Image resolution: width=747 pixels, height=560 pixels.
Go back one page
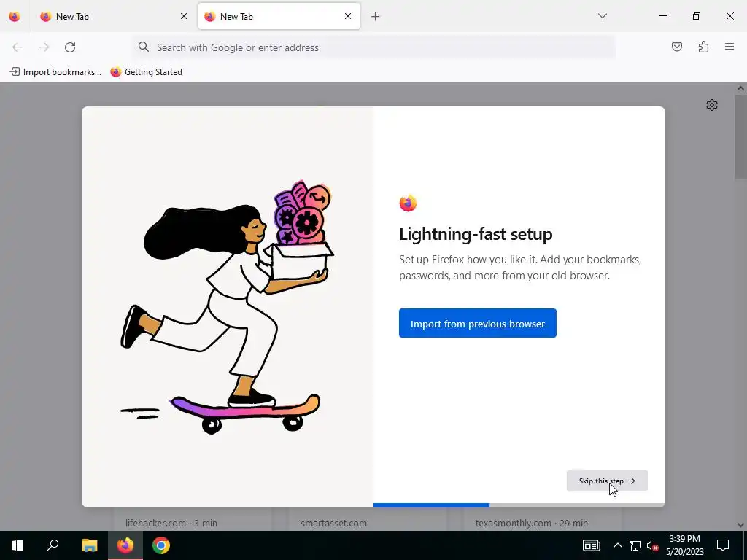(18, 47)
